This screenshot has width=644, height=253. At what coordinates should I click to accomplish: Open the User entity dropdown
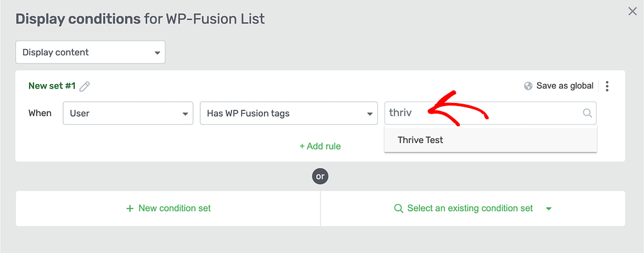[128, 113]
